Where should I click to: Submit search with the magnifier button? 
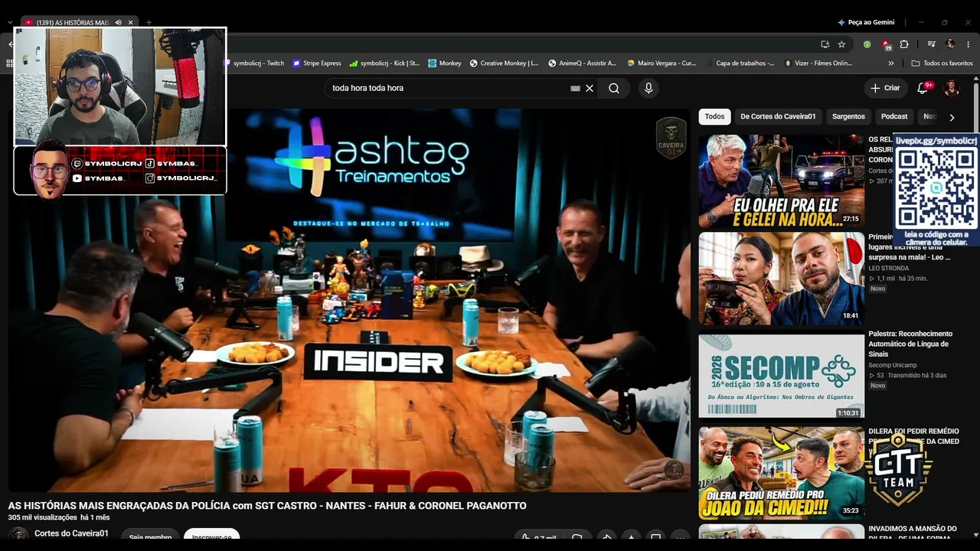tap(614, 88)
